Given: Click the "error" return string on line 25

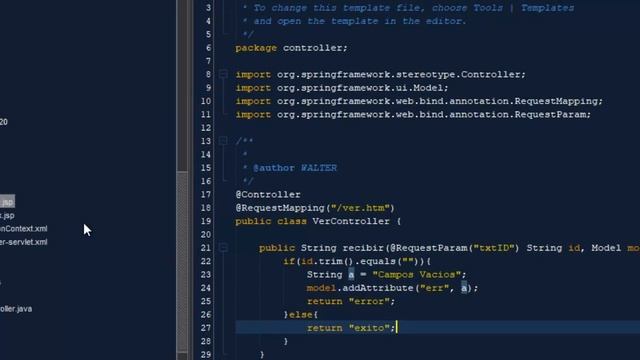Looking at the screenshot, I should [369, 302].
